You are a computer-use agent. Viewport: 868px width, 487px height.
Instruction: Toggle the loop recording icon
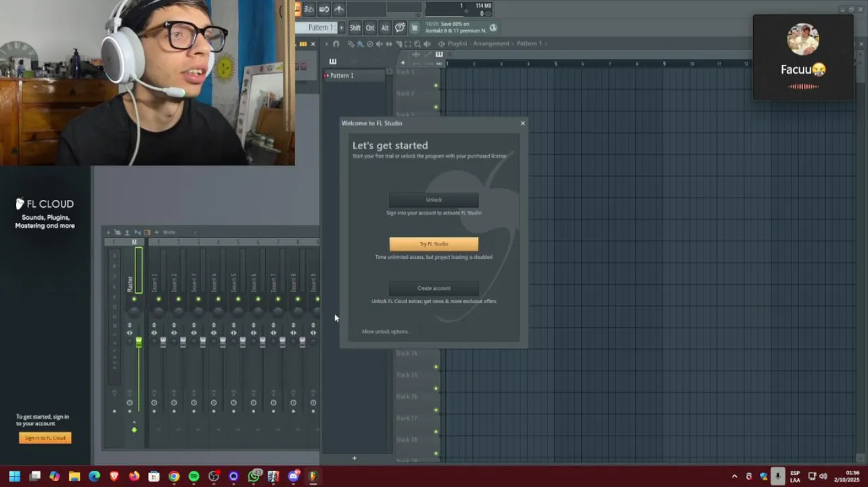(x=324, y=9)
